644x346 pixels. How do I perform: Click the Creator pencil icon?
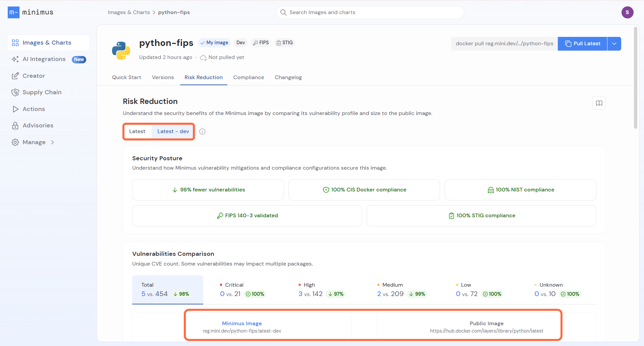point(15,76)
